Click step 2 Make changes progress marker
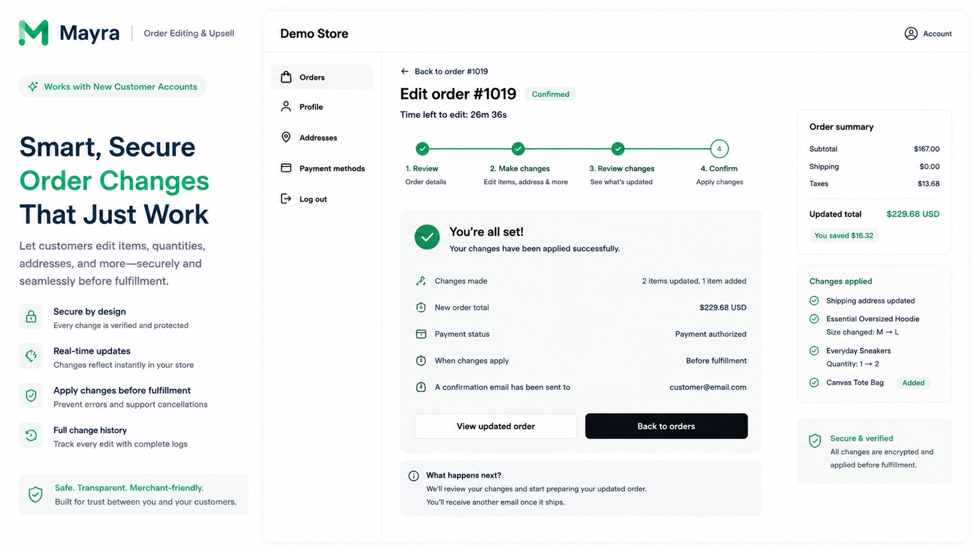This screenshot has width=980, height=552. [x=518, y=149]
